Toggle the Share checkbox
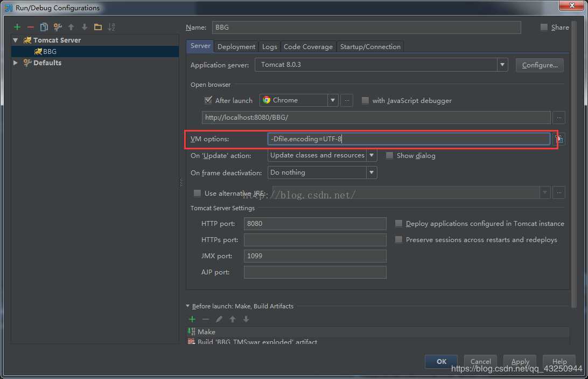Viewport: 588px width, 379px height. [x=544, y=27]
